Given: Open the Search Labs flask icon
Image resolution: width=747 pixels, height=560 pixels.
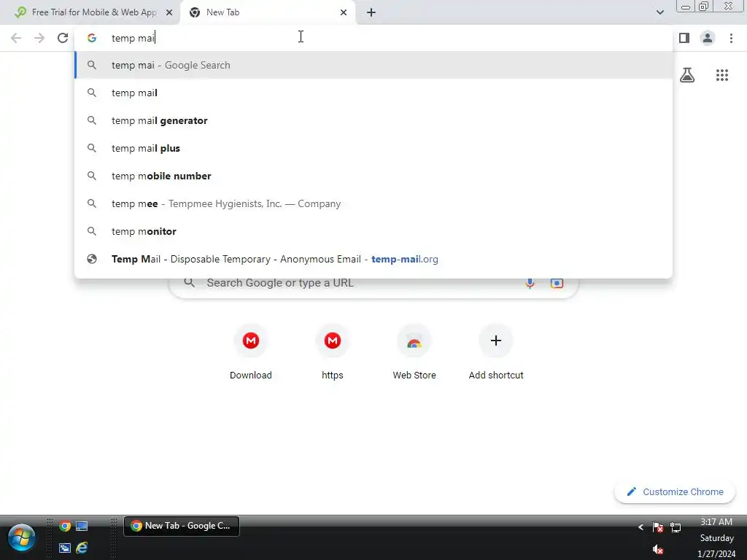Looking at the screenshot, I should 687,75.
